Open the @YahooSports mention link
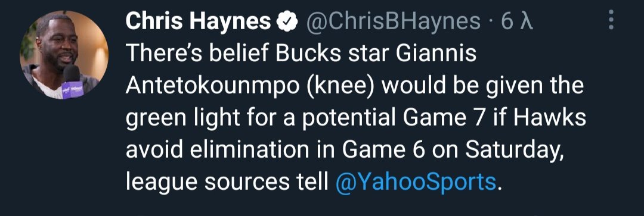 416,181
